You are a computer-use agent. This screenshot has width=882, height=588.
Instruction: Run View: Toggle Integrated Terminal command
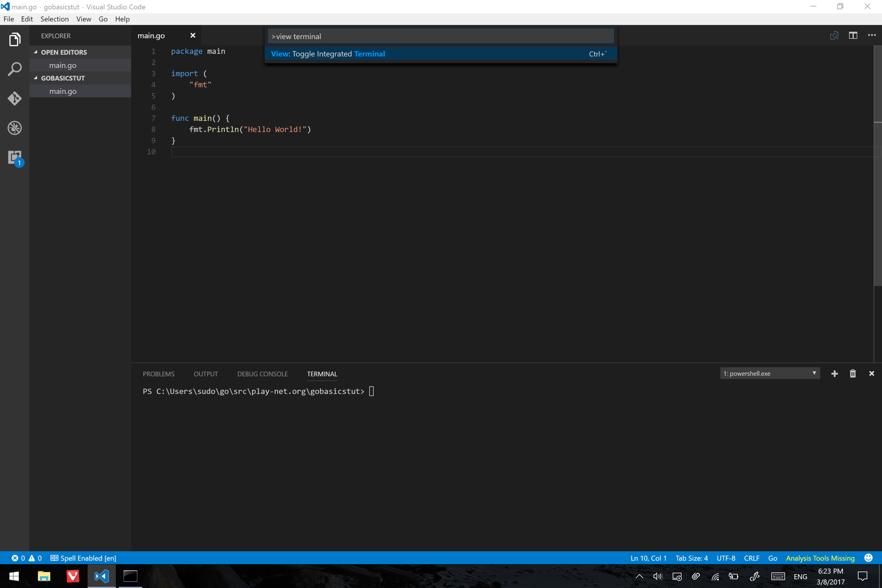point(441,54)
